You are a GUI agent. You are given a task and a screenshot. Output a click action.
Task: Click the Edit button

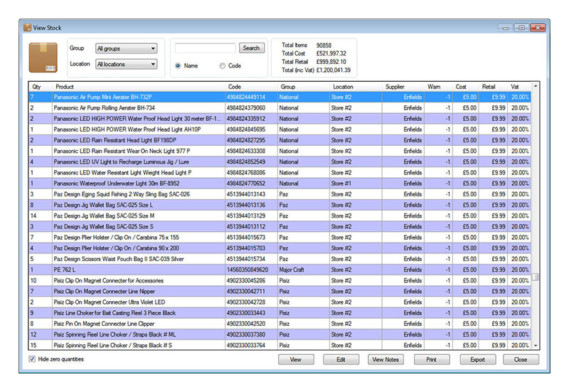(341, 359)
